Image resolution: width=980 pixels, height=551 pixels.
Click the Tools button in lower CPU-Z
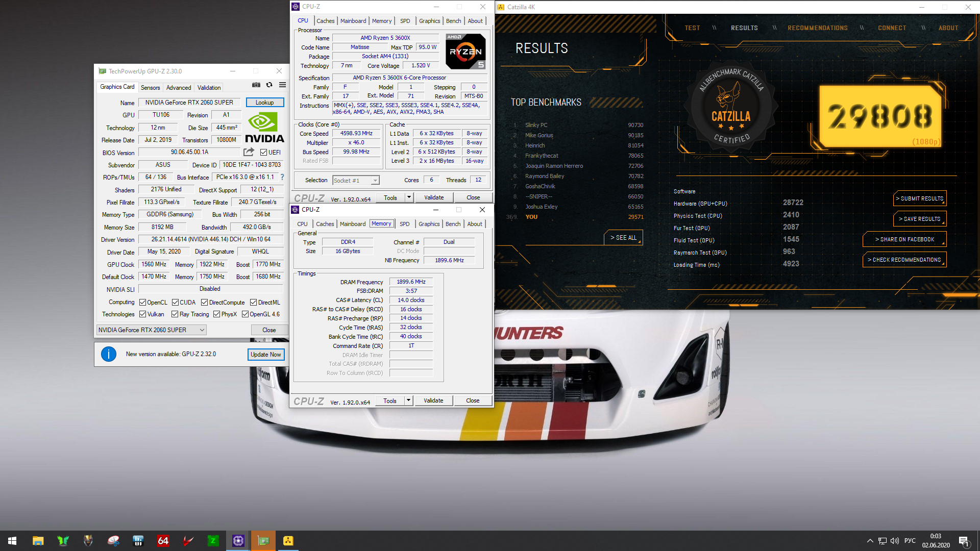(x=390, y=400)
